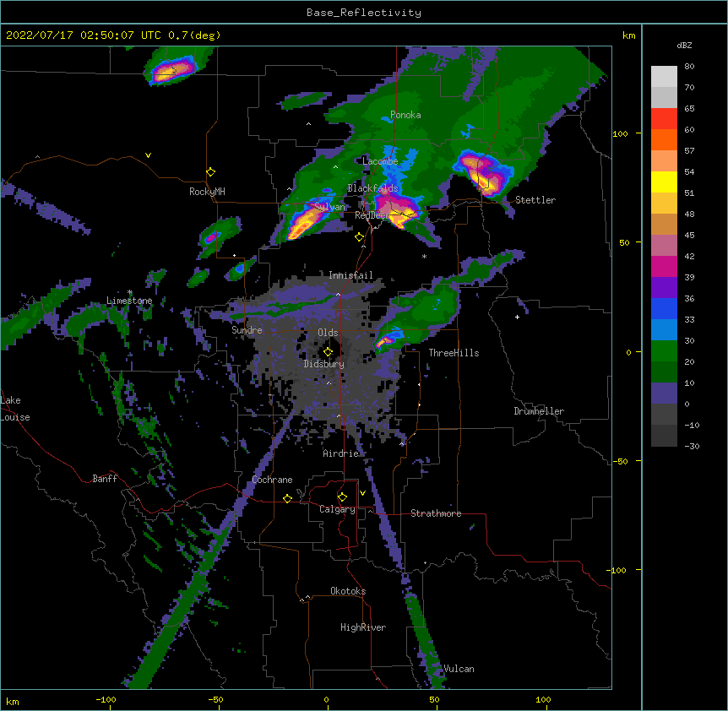Click the HighRiver city label

[x=363, y=627]
